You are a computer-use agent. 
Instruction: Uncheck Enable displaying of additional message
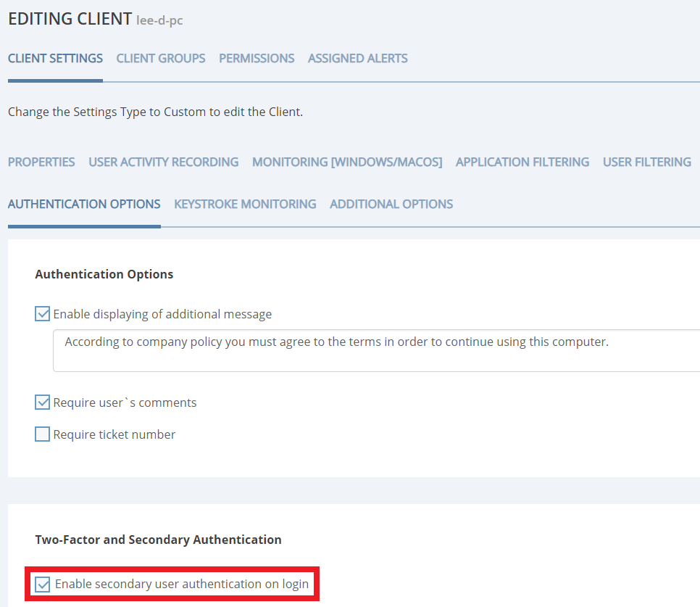[43, 314]
